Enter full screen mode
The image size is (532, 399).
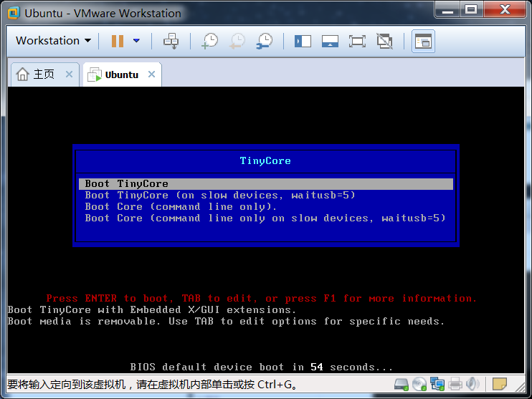[357, 42]
